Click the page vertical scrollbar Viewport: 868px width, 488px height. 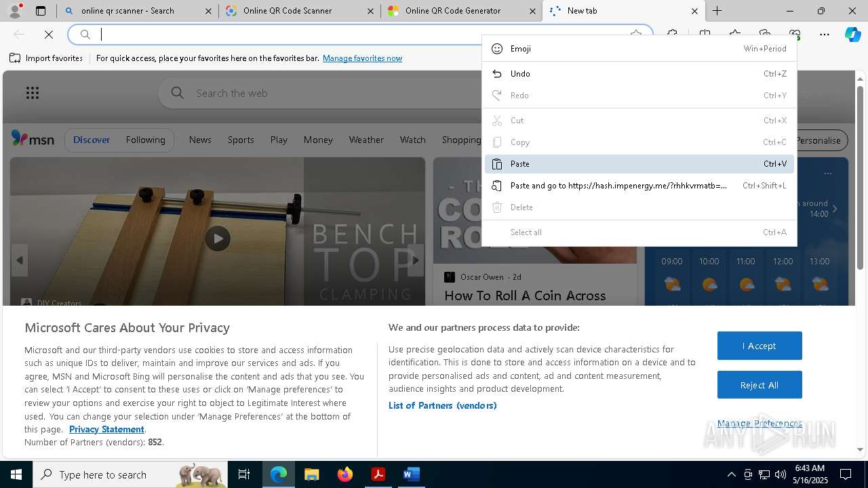pyautogui.click(x=861, y=176)
